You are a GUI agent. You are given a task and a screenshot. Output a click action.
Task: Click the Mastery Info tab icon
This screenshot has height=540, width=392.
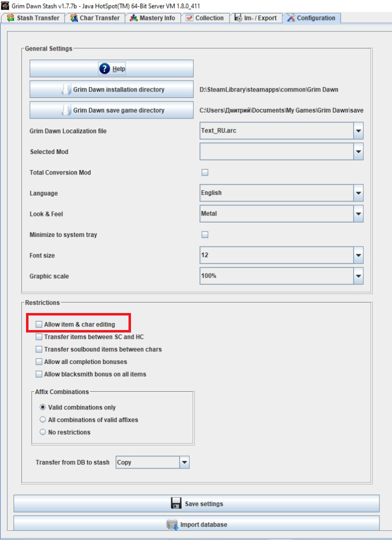point(133,18)
